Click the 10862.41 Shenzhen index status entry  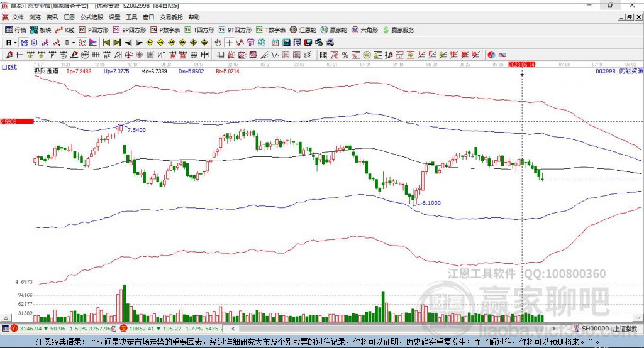[x=171, y=329]
